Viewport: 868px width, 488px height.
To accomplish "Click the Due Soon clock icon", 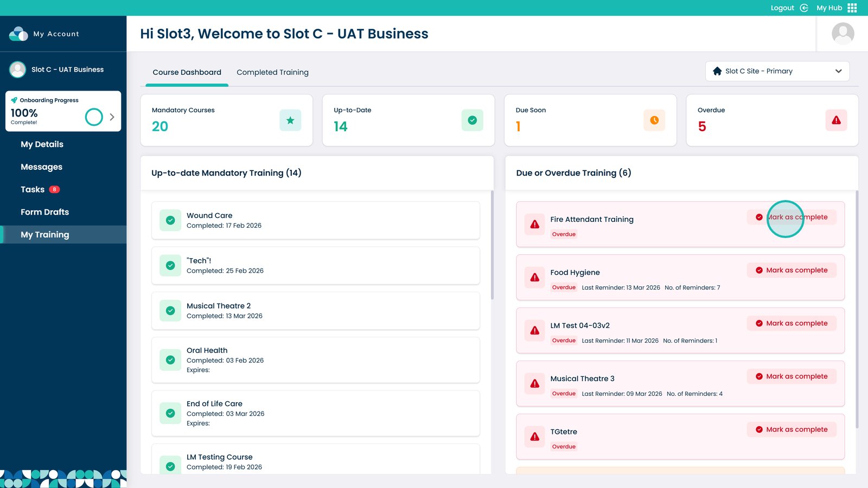I will click(x=654, y=120).
